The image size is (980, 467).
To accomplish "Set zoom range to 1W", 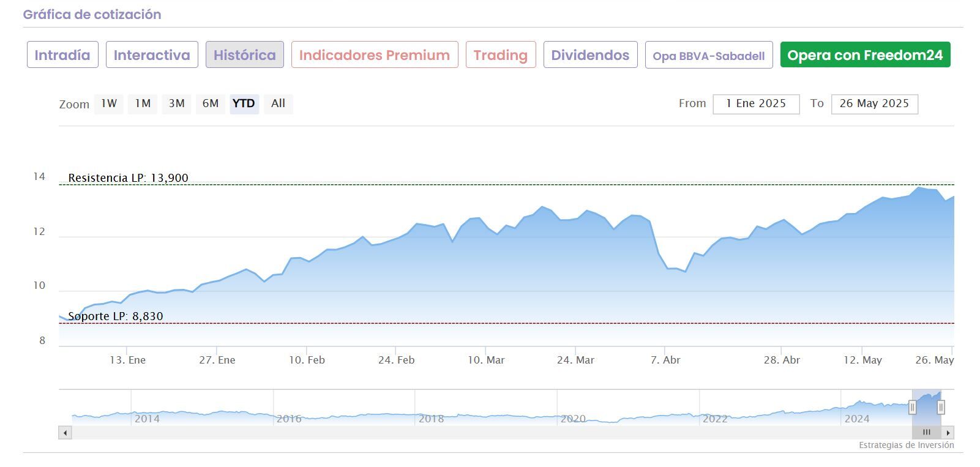I will click(109, 103).
